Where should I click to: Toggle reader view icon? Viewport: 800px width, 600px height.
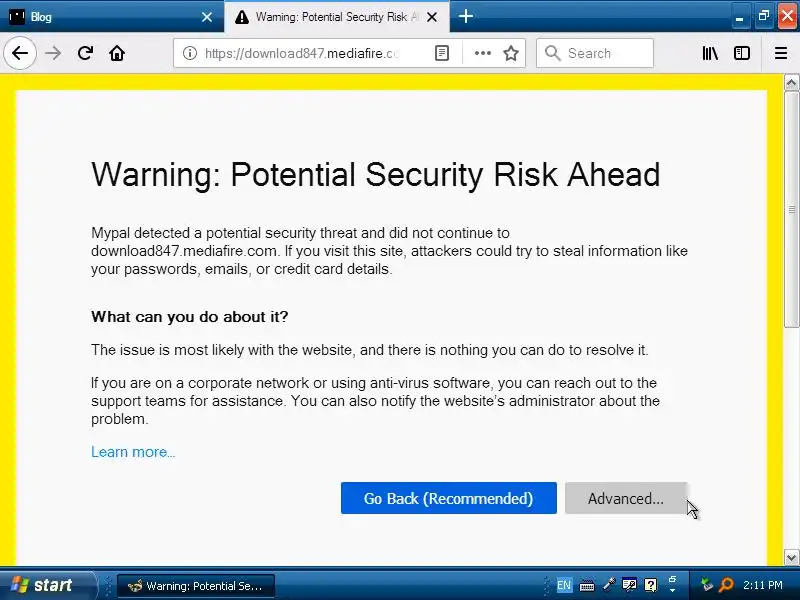pyautogui.click(x=442, y=53)
